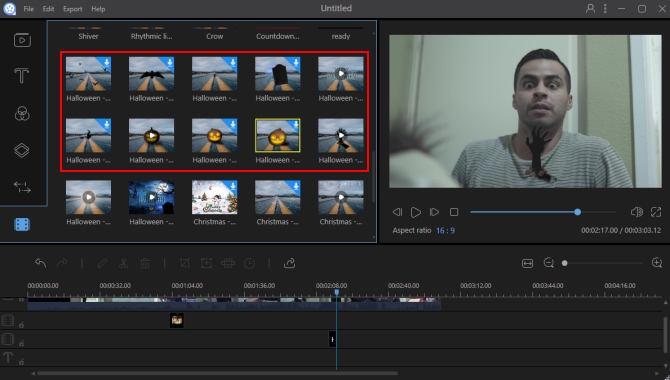Select the Halloween zombie hand thumbnail

[341, 136]
